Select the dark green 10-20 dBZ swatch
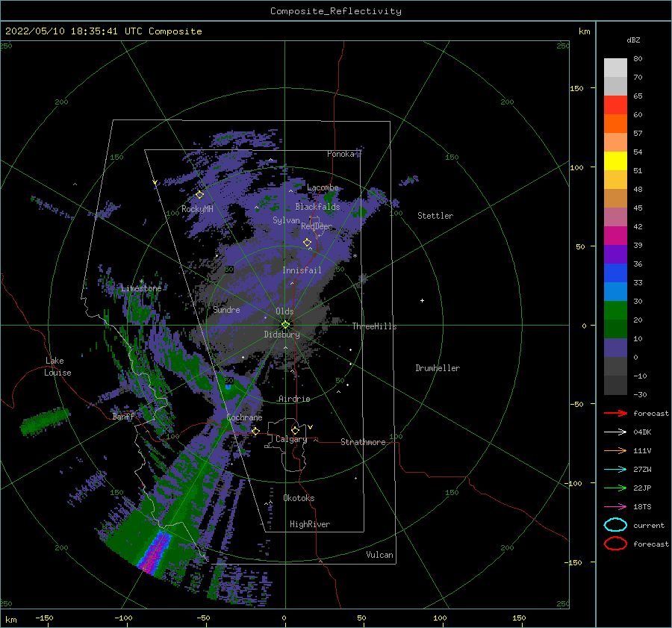This screenshot has width=672, height=628. (x=615, y=329)
